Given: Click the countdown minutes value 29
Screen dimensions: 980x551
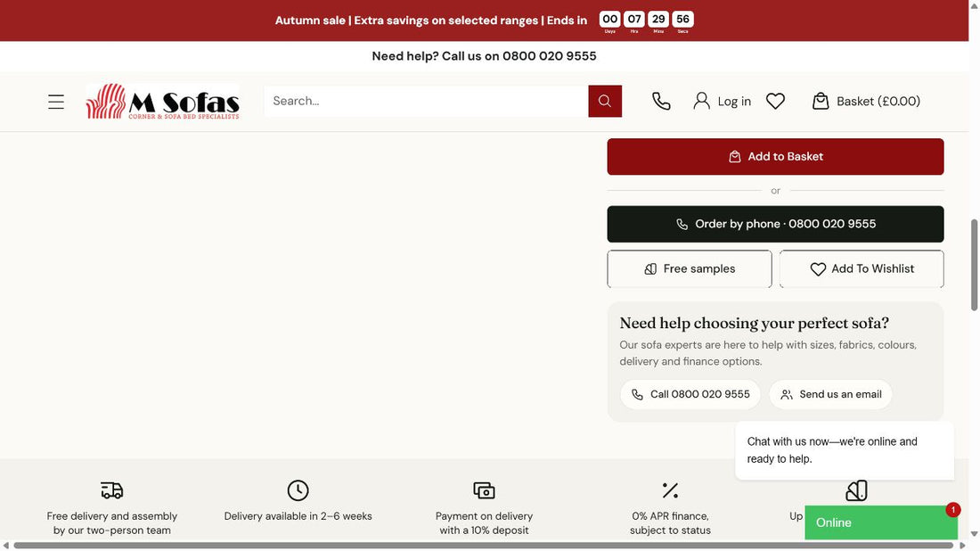Looking at the screenshot, I should click(658, 19).
